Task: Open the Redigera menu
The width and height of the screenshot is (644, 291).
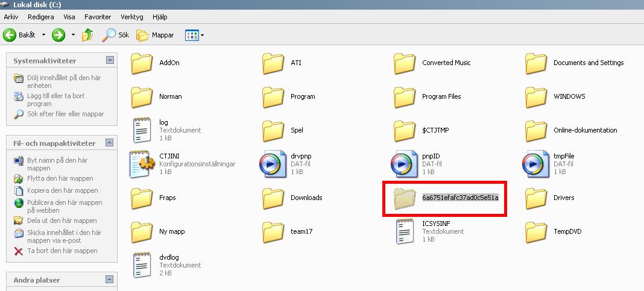Action: (x=40, y=17)
